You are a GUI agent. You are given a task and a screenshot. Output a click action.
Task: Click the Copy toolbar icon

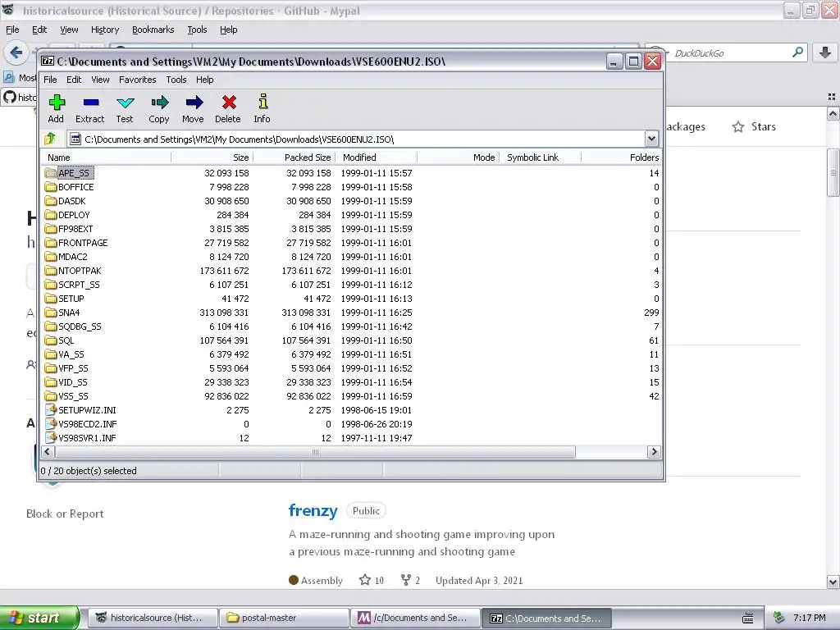tap(160, 102)
